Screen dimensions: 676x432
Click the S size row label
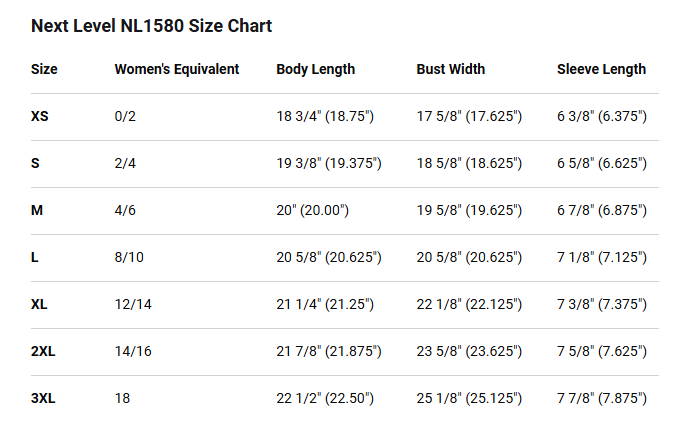point(35,163)
